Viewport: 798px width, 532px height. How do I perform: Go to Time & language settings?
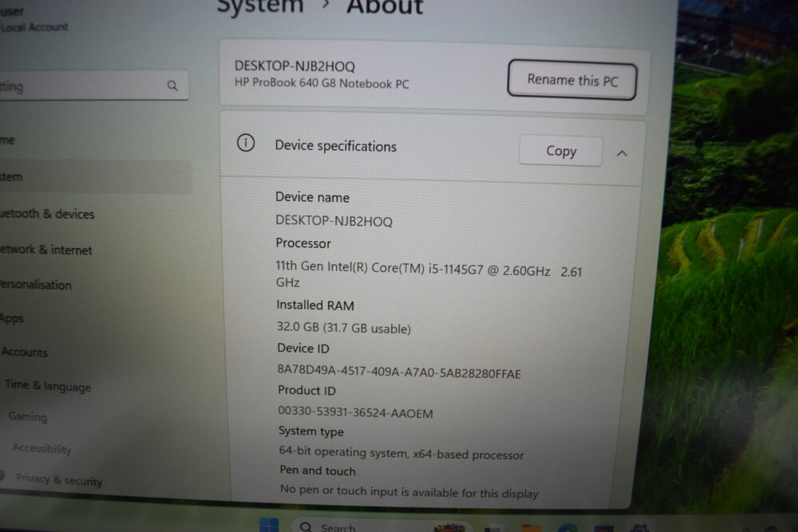48,386
